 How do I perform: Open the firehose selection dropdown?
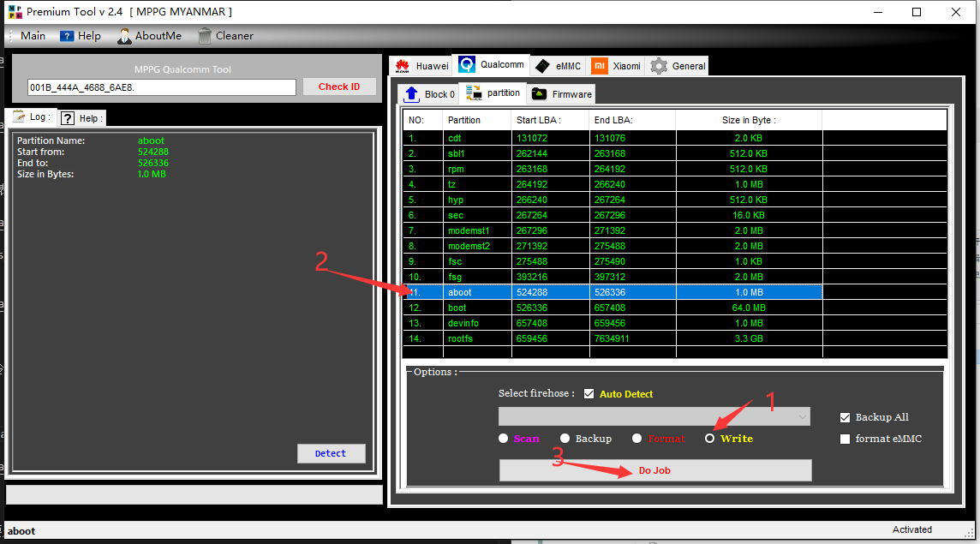coord(654,416)
